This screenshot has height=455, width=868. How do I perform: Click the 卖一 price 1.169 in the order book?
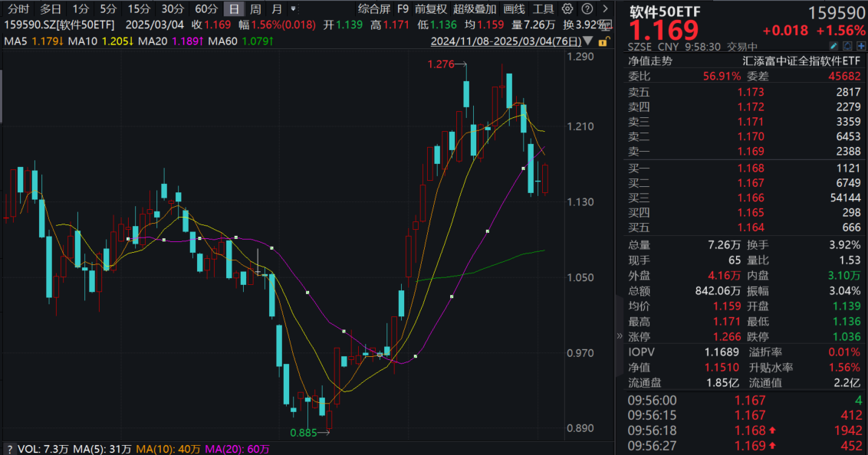[749, 152]
